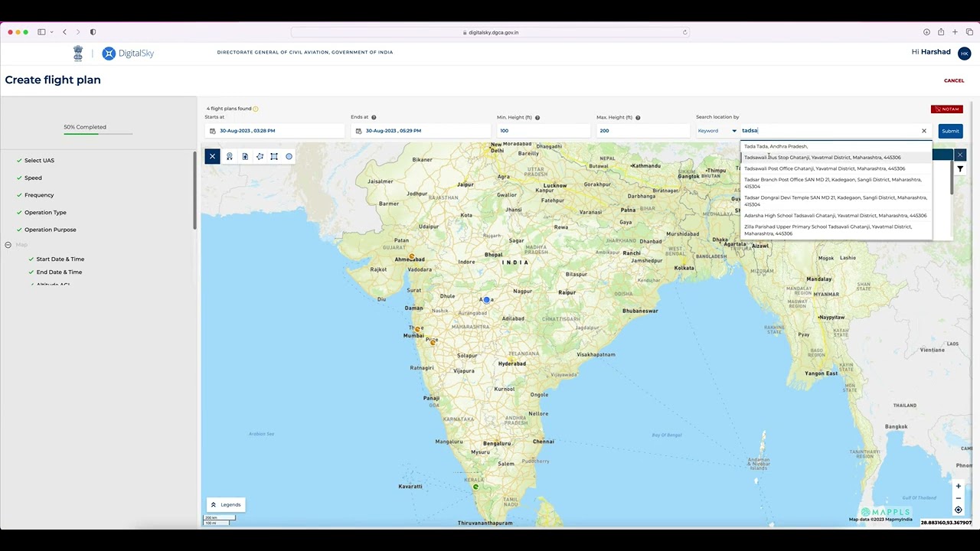Click the upload file map tool

coord(245,156)
